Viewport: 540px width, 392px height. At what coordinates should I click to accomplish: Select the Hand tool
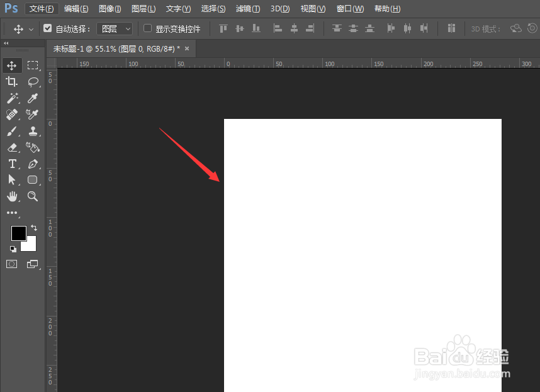coord(12,196)
